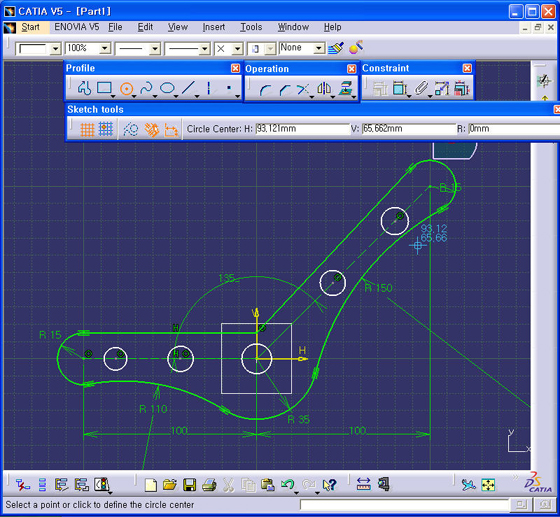560x517 pixels.
Task: Open the Trim tool in Operation toolbar
Action: click(x=303, y=89)
